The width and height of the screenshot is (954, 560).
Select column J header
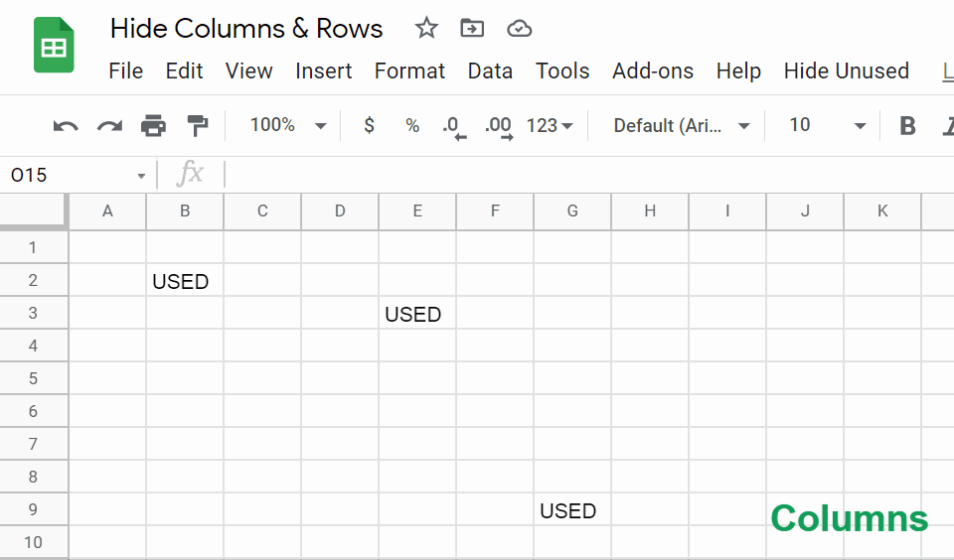805,210
